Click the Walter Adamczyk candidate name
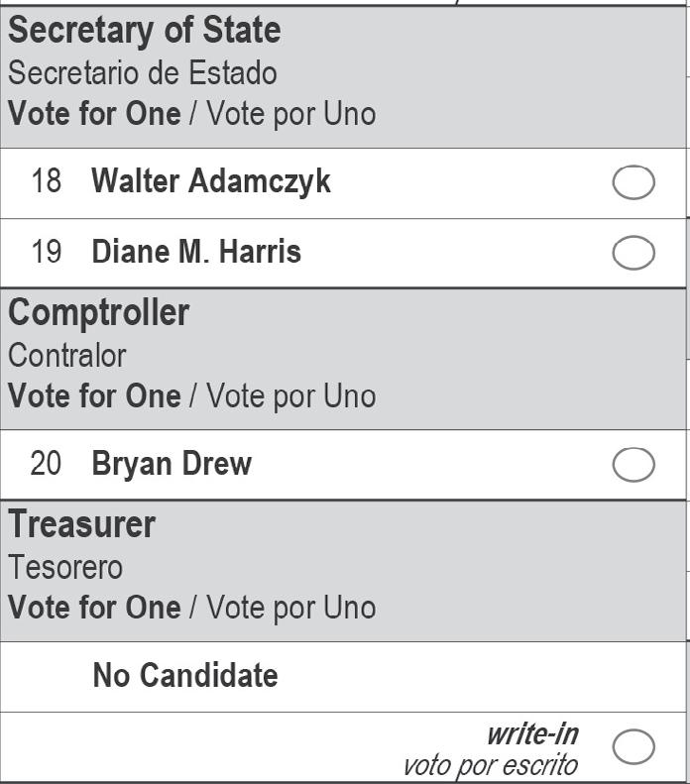The height and width of the screenshot is (784, 690). (x=211, y=182)
